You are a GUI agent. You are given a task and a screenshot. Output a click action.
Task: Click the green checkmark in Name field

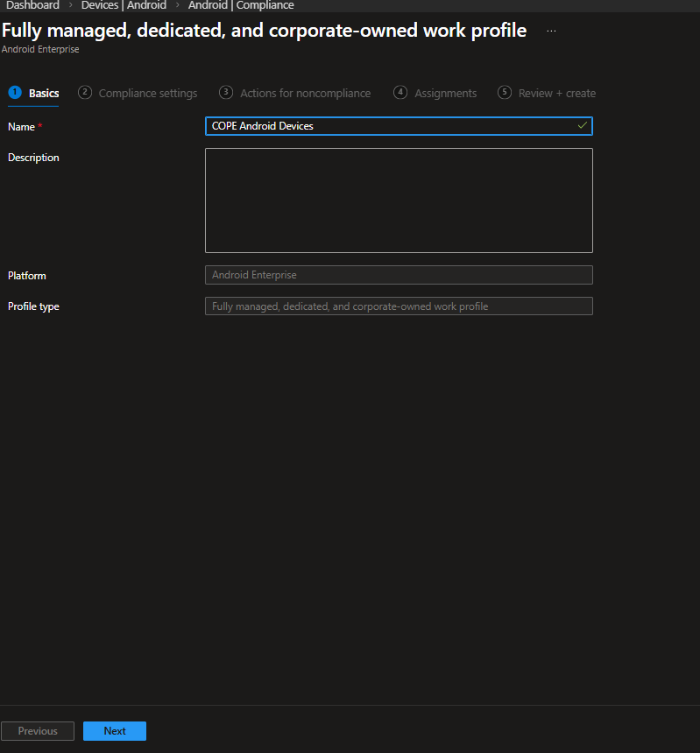(x=583, y=126)
